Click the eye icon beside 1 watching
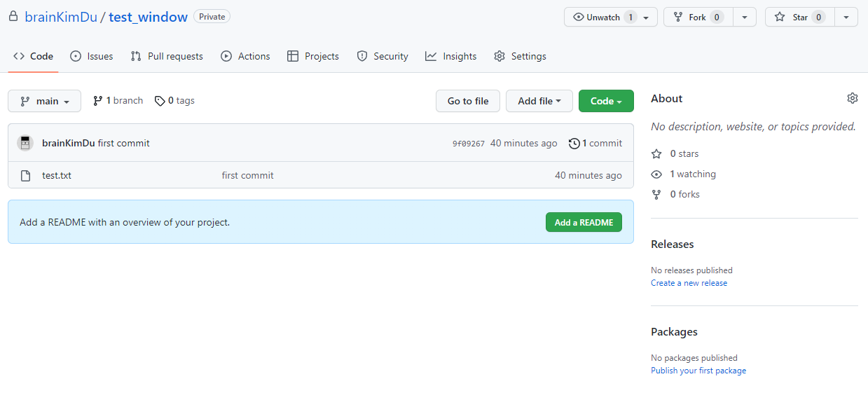Viewport: 868px width, 400px height. click(x=656, y=174)
